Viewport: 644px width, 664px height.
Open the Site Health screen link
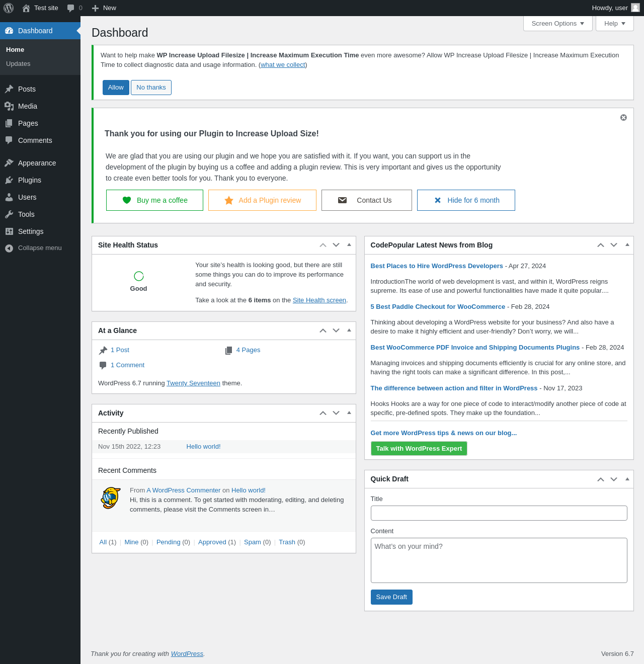coord(319,300)
